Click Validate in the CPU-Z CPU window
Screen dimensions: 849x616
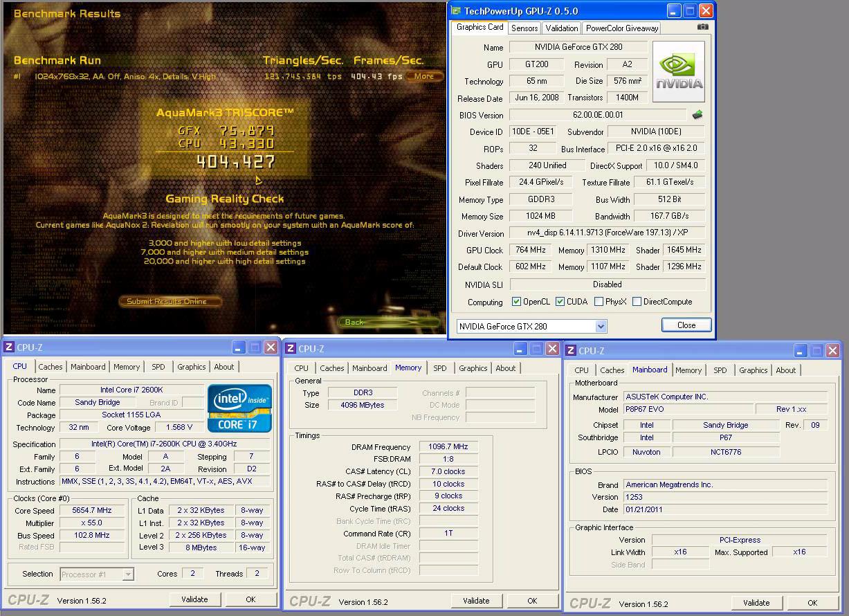tap(194, 599)
